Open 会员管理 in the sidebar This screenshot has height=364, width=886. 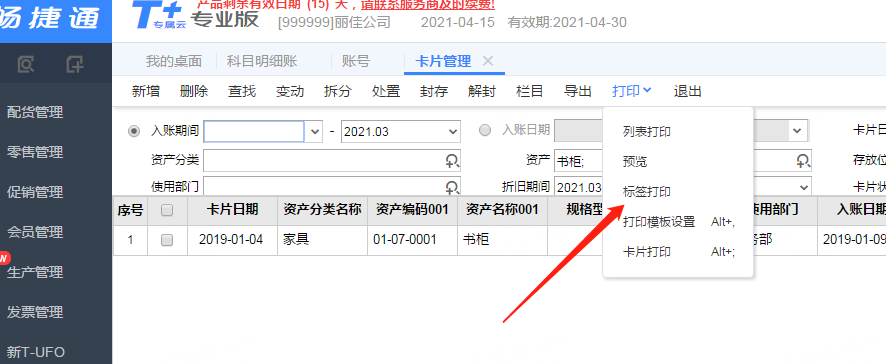35,232
